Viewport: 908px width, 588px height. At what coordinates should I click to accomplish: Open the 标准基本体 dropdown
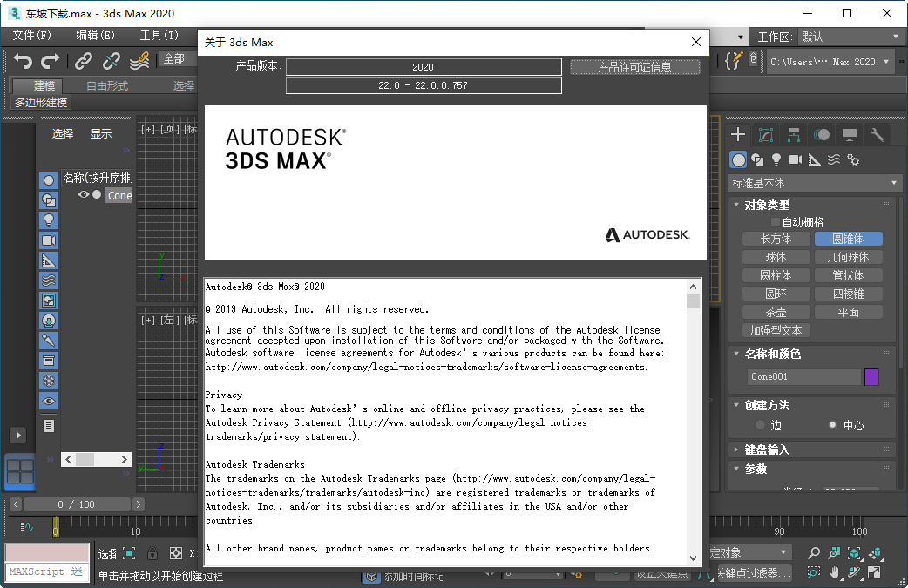814,182
